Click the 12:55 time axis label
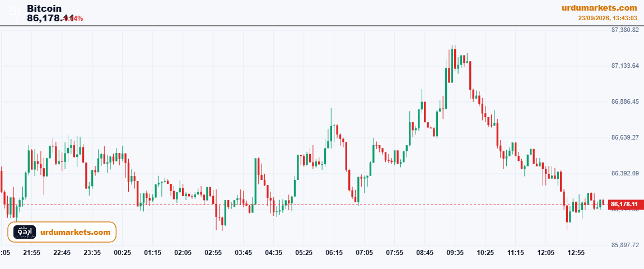This screenshot has width=644, height=269. [576, 252]
